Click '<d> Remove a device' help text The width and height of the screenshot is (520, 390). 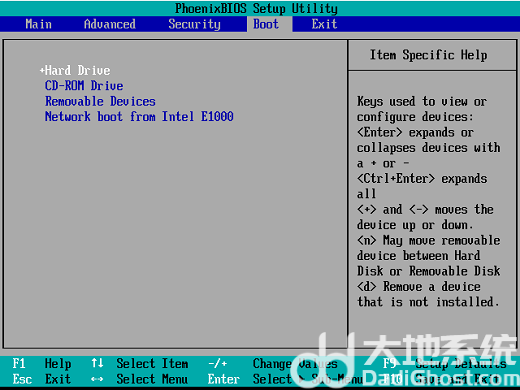419,287
